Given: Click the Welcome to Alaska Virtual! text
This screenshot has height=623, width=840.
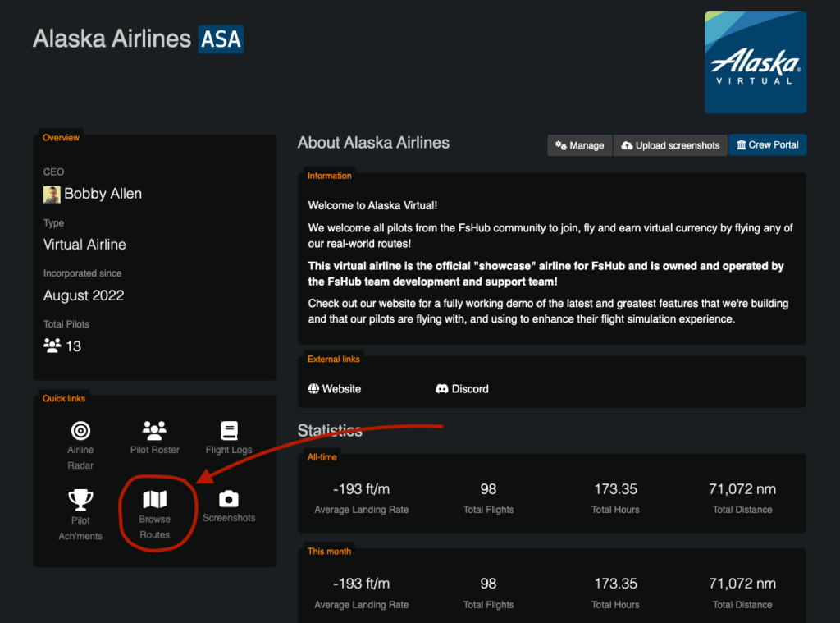Looking at the screenshot, I should tap(372, 205).
